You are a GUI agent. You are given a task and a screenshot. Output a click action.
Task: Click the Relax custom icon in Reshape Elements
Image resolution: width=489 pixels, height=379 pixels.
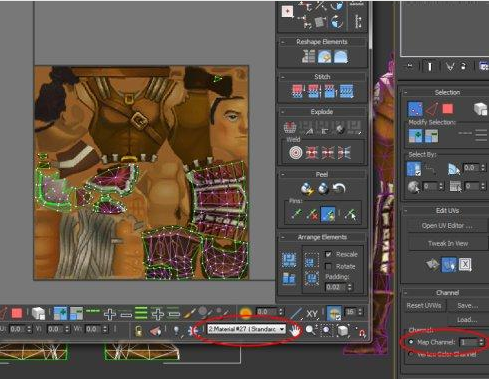click(341, 57)
